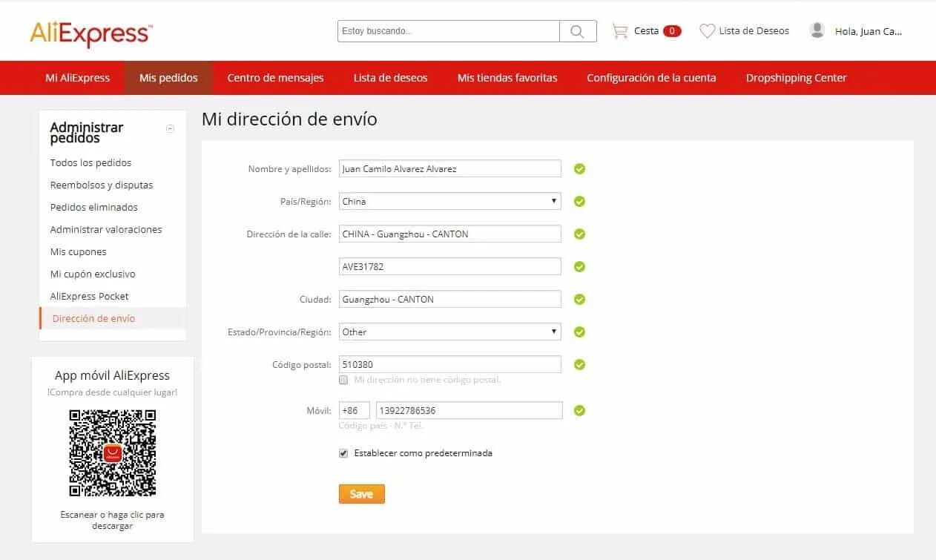Click the wish list heart icon
The image size is (936, 560).
[x=707, y=31]
